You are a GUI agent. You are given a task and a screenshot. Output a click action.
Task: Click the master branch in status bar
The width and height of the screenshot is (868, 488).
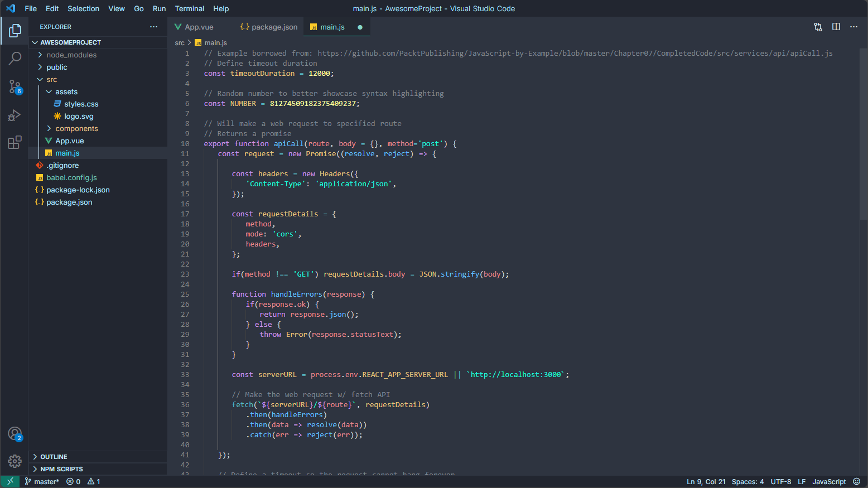pyautogui.click(x=42, y=481)
